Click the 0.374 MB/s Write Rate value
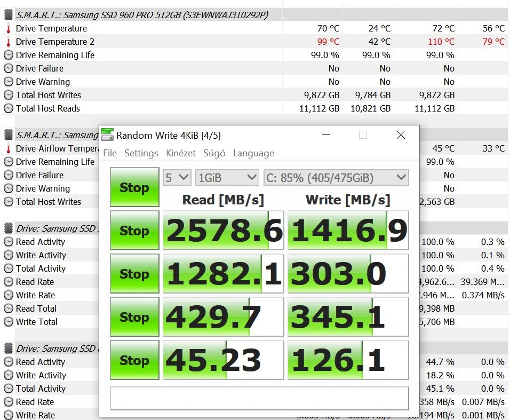This screenshot has height=420, width=510. pyautogui.click(x=483, y=295)
